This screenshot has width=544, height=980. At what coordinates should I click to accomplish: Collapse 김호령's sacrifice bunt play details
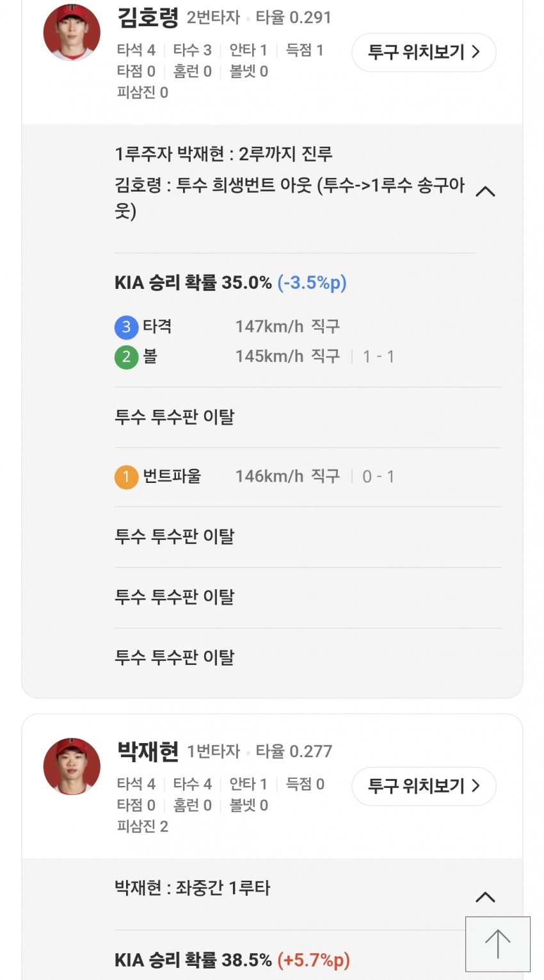pos(486,191)
